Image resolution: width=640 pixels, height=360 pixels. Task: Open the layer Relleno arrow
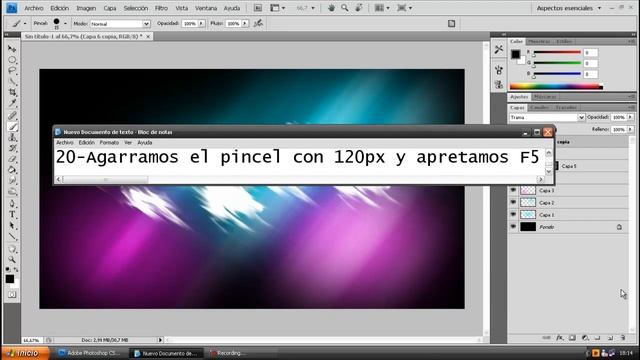pos(630,129)
